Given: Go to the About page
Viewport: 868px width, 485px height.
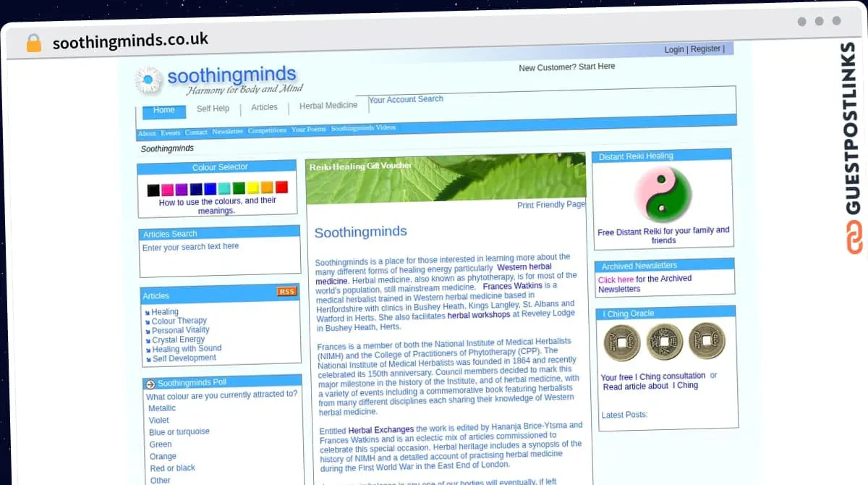Looking at the screenshot, I should click(147, 134).
